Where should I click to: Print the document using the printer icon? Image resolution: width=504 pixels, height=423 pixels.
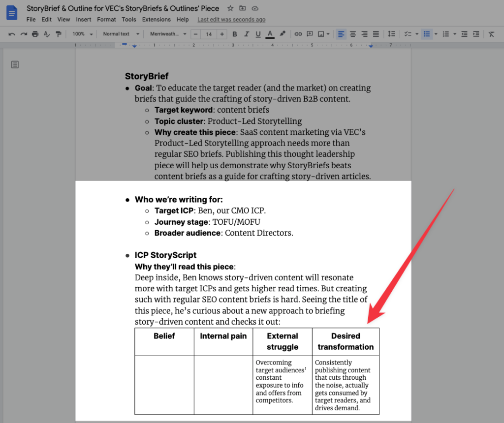[35, 34]
